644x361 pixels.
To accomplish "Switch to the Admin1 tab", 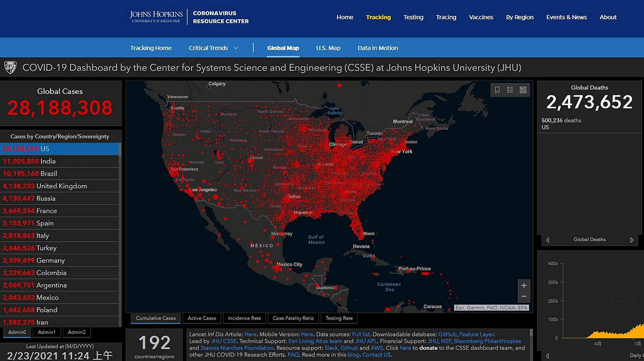I will click(46, 332).
